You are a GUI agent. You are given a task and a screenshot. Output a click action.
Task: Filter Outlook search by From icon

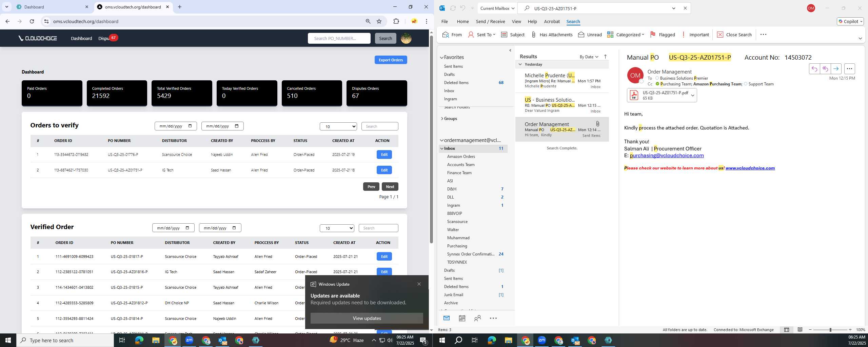pyautogui.click(x=452, y=35)
